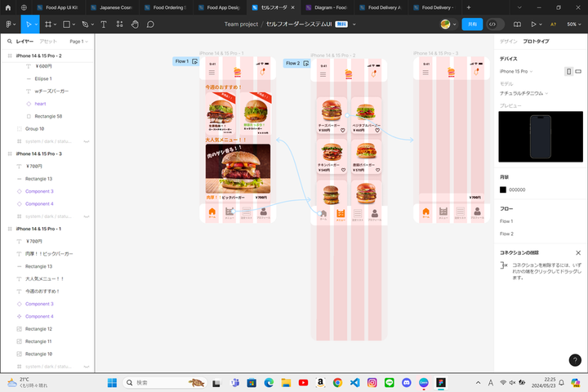Select the Hand tool

(x=135, y=24)
